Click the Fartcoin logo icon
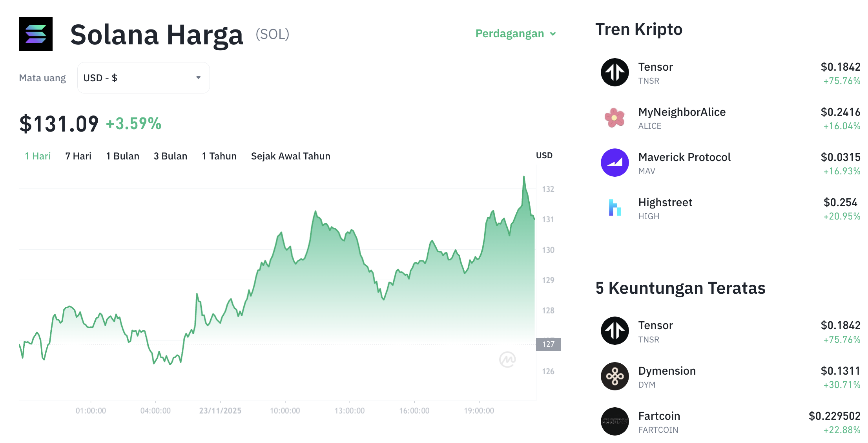Screen dimensions: 868x443 click(615, 421)
